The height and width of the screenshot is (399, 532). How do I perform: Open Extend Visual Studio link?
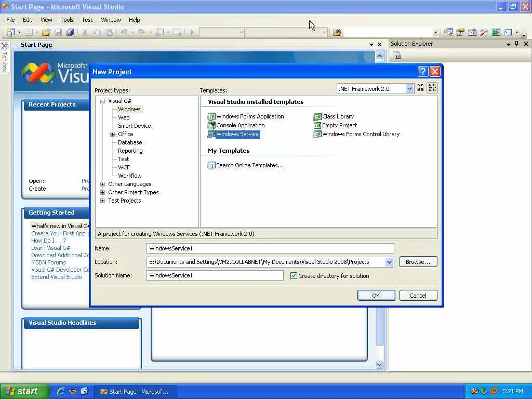click(x=57, y=277)
